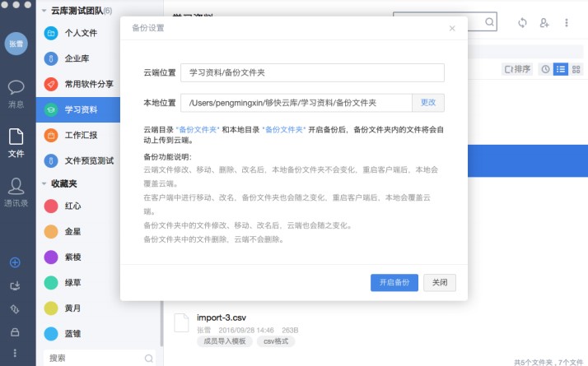
Task: Click the 云端位置 path field
Action: pos(312,72)
